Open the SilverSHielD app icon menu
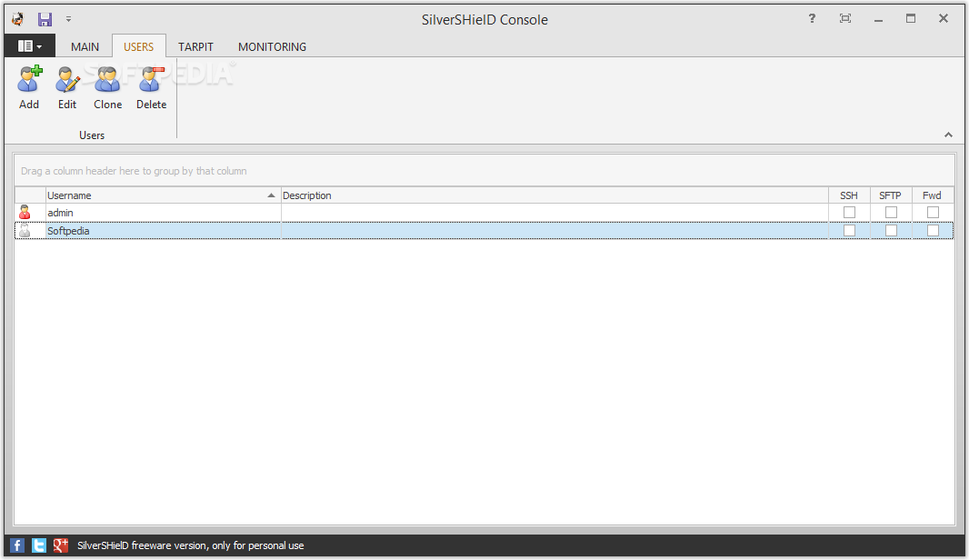The image size is (969, 560). point(18,19)
